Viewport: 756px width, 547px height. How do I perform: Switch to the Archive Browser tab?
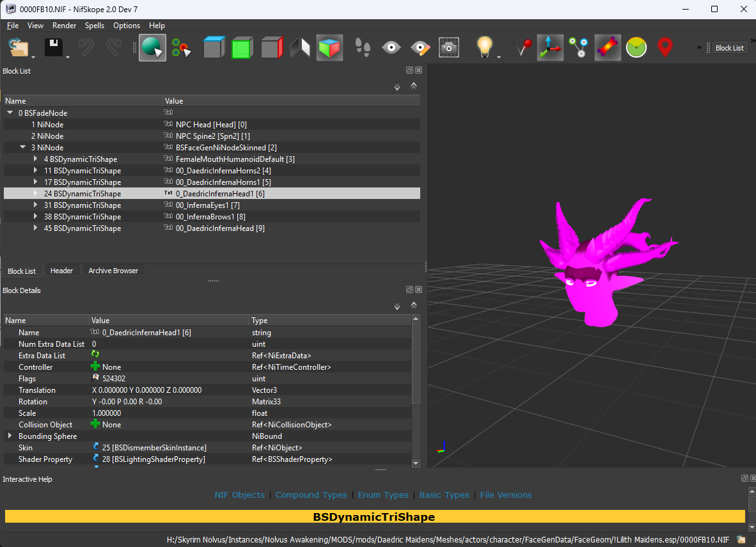pyautogui.click(x=113, y=271)
